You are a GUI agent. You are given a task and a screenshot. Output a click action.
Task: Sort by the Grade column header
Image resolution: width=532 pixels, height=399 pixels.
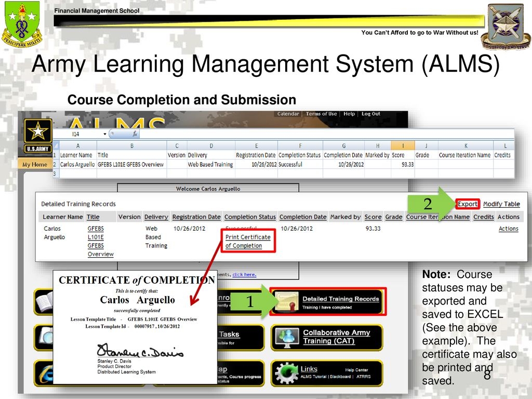point(394,217)
